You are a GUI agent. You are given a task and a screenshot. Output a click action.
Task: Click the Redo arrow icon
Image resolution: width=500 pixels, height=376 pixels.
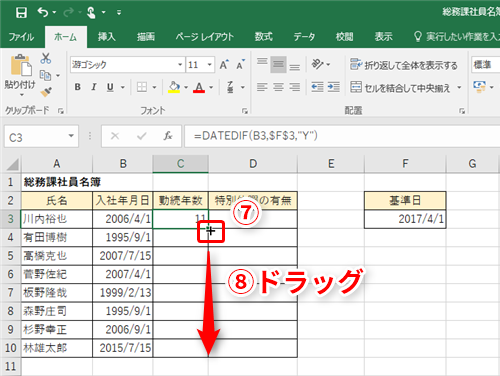tap(68, 12)
